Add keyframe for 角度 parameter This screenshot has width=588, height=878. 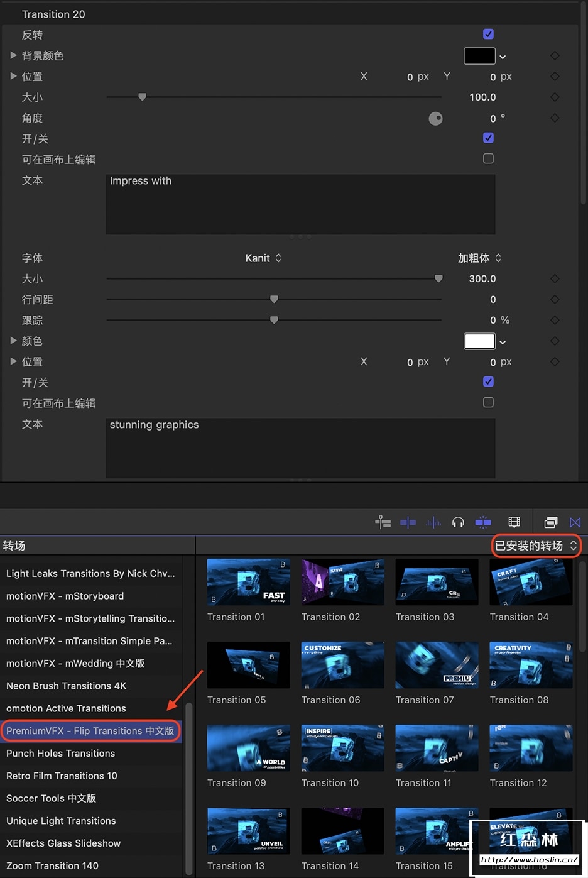point(555,118)
